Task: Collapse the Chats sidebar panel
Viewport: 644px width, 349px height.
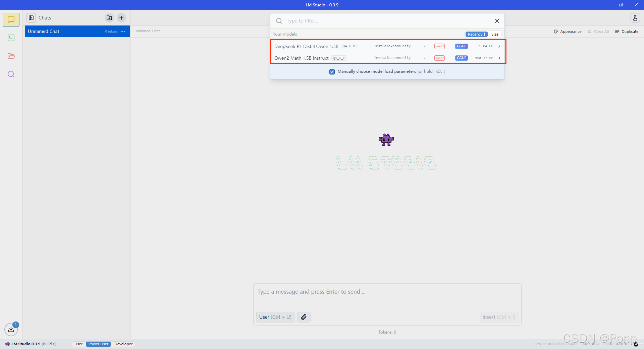Action: click(31, 18)
